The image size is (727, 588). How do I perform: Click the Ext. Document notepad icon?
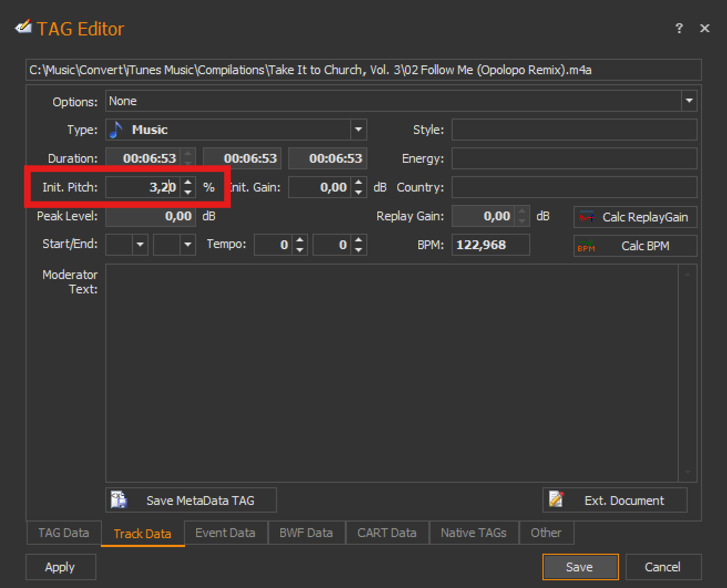point(556,500)
